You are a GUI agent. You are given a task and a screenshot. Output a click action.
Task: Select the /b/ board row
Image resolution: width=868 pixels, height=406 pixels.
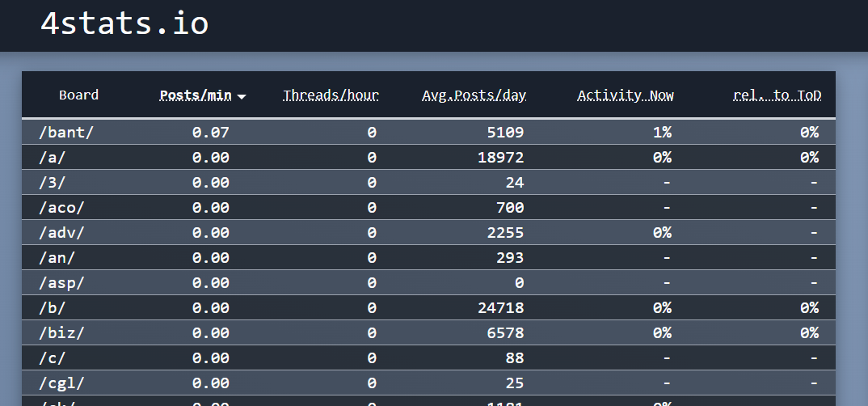point(52,307)
